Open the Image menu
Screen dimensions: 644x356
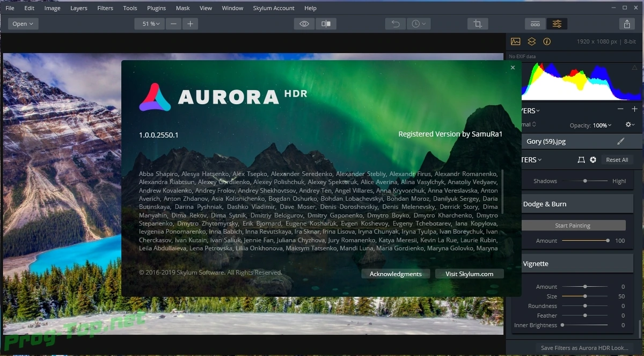click(52, 8)
